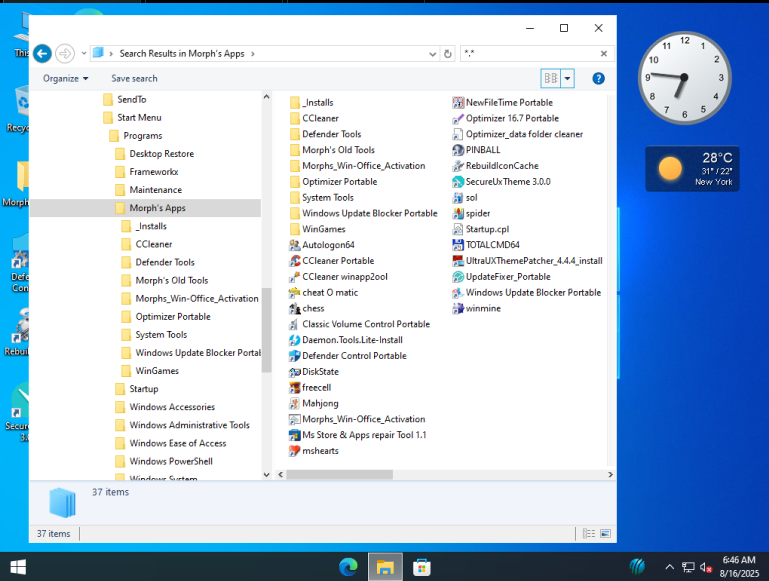Select SecureUxTheme 3.0.0 icon

point(458,181)
